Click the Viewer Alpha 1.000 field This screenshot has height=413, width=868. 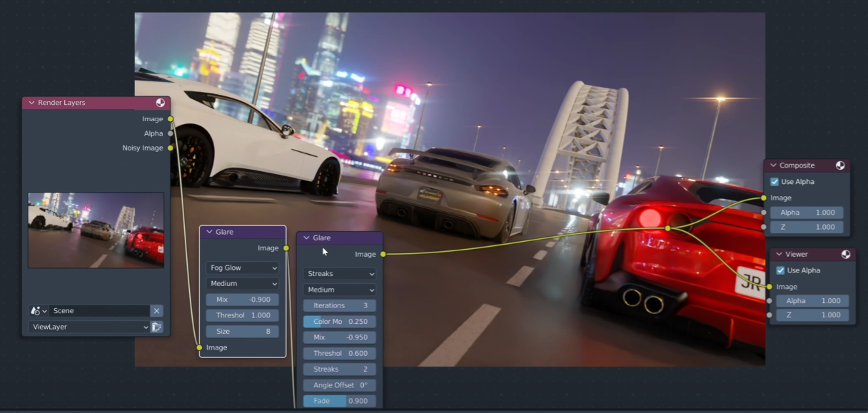(x=813, y=301)
